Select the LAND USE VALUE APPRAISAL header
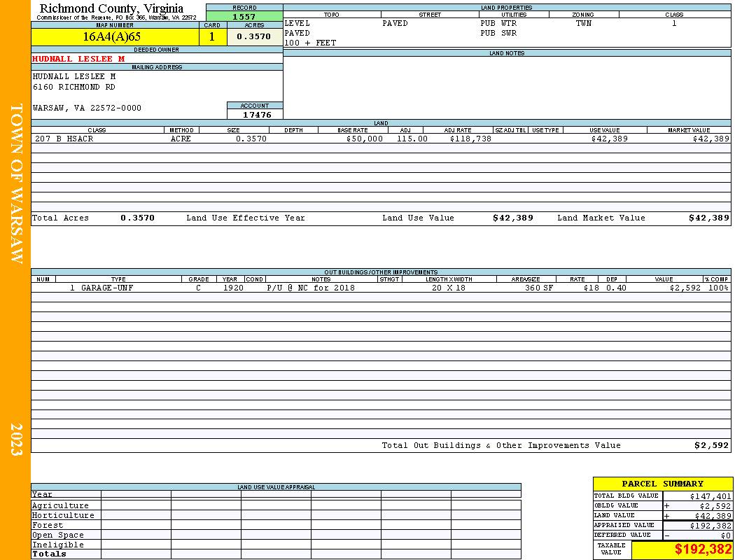Screen dimensions: 735x560 click(x=276, y=487)
